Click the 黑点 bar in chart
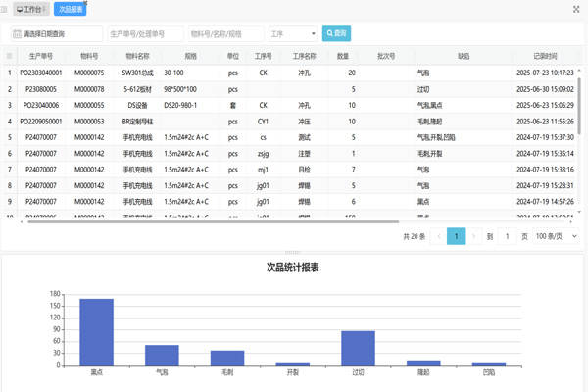Screen dimensions: 588x392 (97, 332)
